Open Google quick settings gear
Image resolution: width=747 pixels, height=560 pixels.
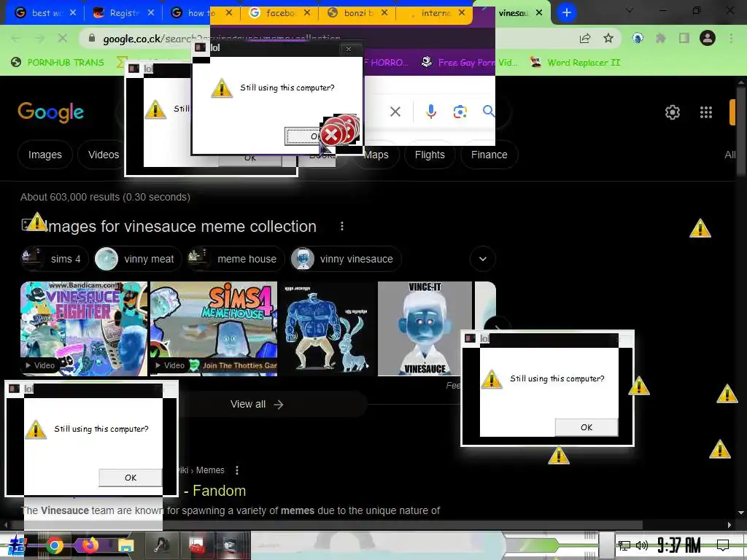pyautogui.click(x=672, y=112)
